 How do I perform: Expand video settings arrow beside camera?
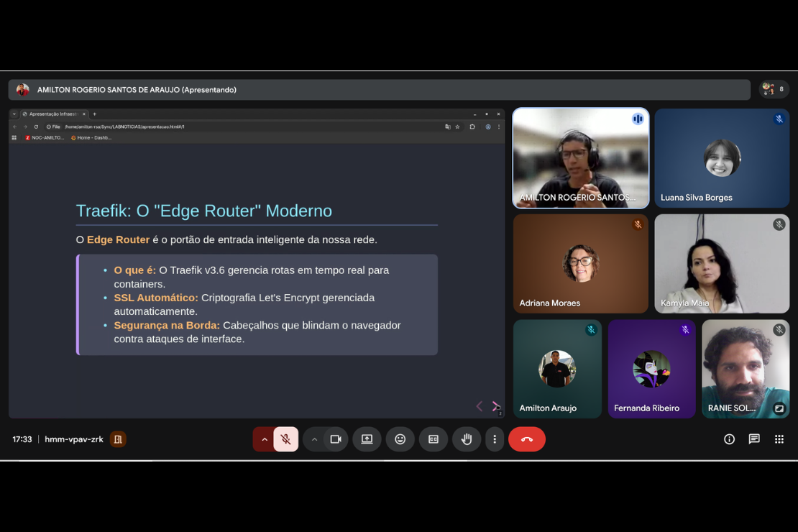coord(314,439)
